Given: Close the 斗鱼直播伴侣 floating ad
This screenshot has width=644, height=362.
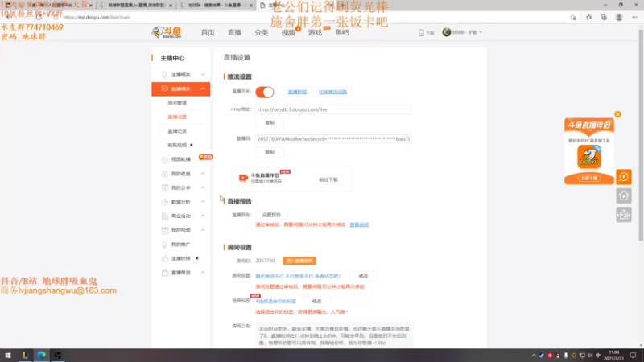Looking at the screenshot, I should 617,114.
